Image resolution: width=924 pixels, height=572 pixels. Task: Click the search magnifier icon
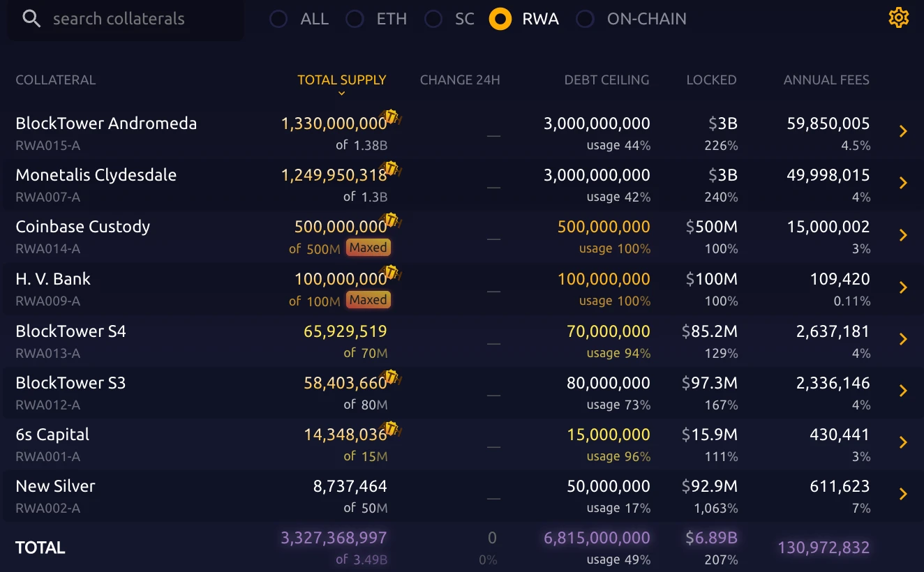pyautogui.click(x=31, y=18)
